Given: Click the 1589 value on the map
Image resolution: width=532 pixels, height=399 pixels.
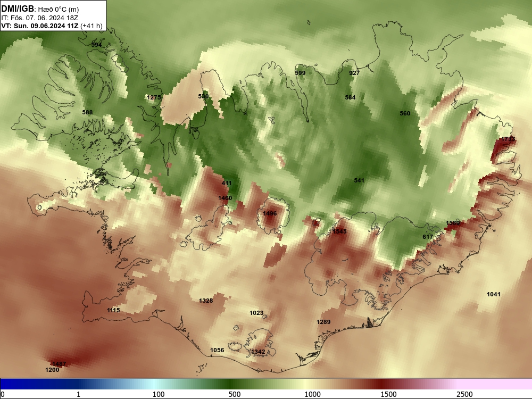Looking at the screenshot, I should (453, 223).
